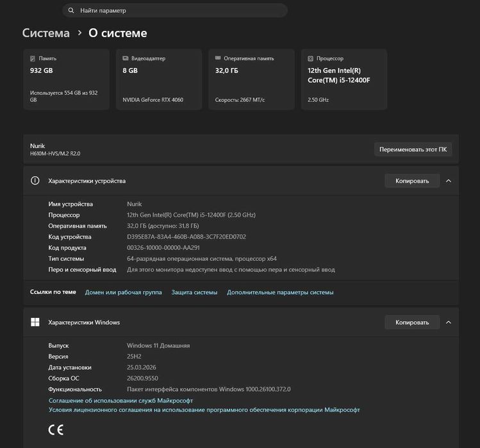The width and height of the screenshot is (480, 448).
Task: Click the CE certification mark
Action: (x=56, y=430)
